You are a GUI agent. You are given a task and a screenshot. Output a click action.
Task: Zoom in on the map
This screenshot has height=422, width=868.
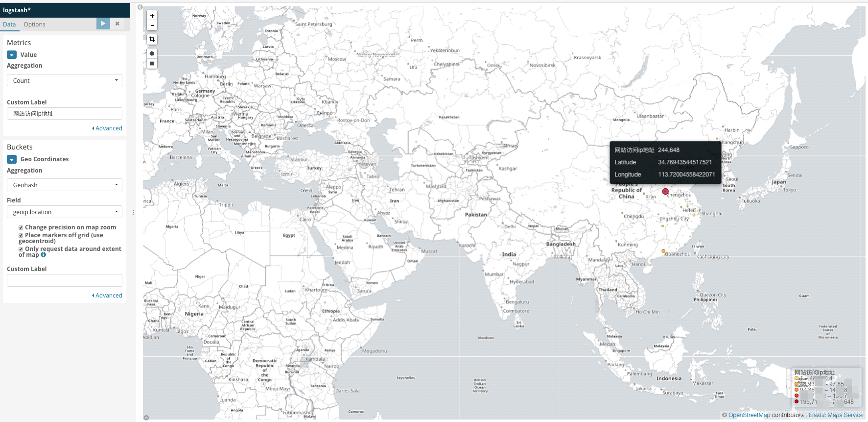(x=152, y=16)
